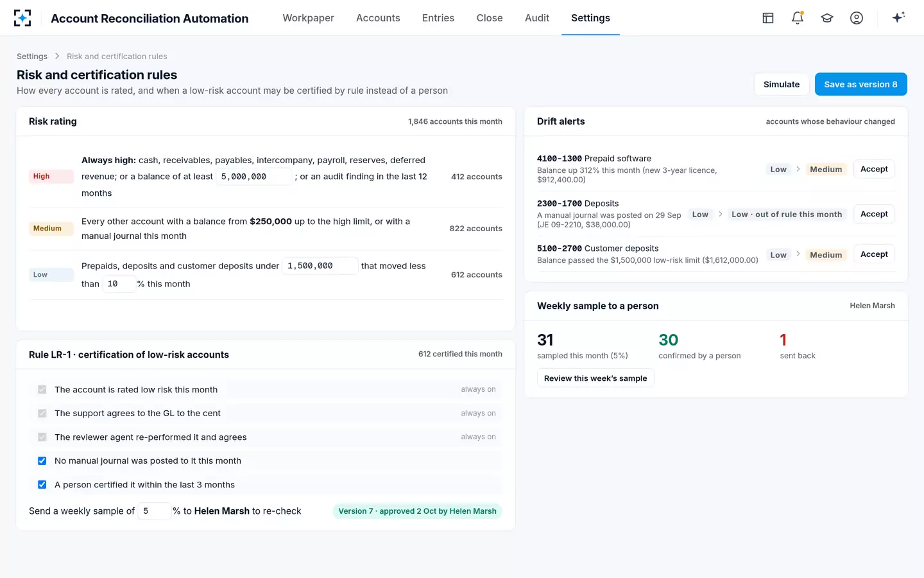
Task: Edit the low-risk limit field 1,500,000
Action: tap(320, 266)
